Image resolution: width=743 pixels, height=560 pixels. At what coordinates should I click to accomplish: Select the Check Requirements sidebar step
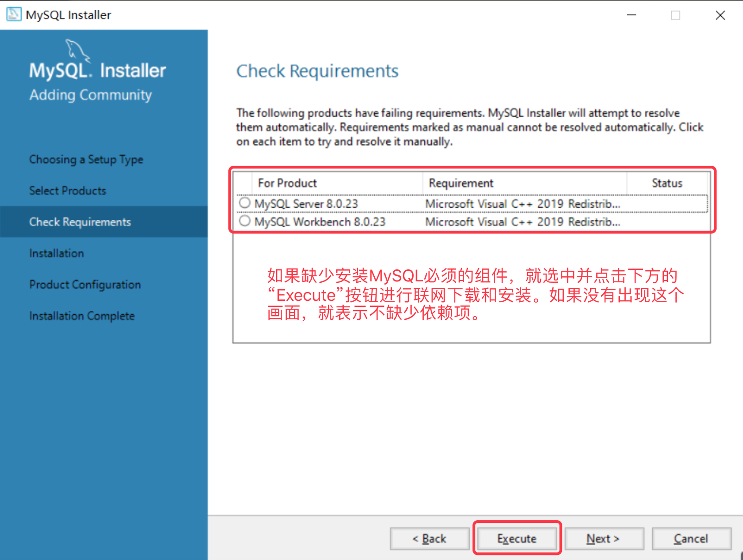click(80, 222)
